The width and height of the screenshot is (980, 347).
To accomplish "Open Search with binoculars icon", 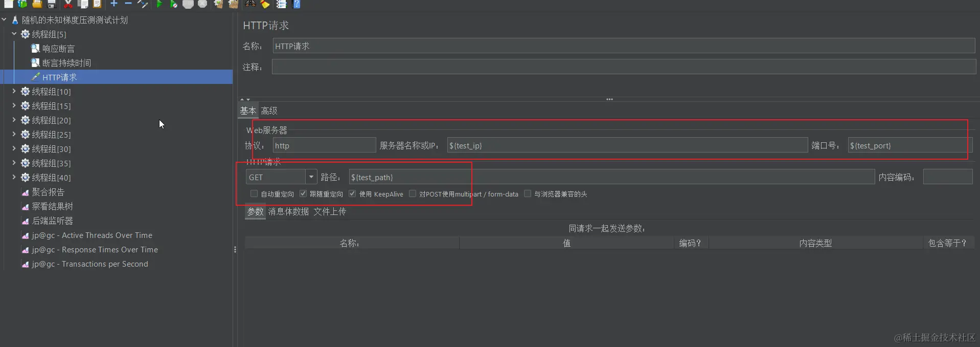I will click(x=250, y=4).
